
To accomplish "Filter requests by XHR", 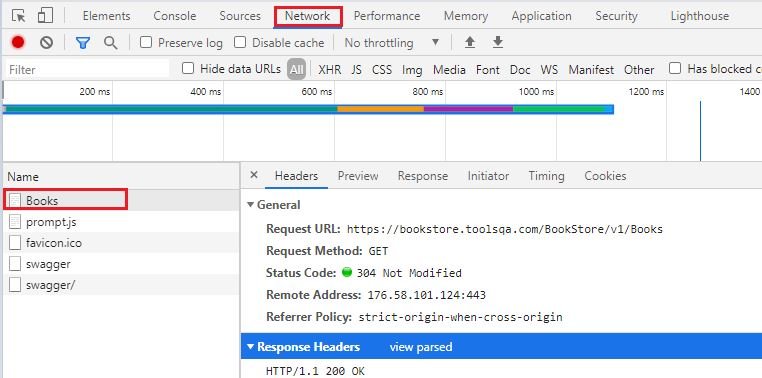I will tap(329, 70).
